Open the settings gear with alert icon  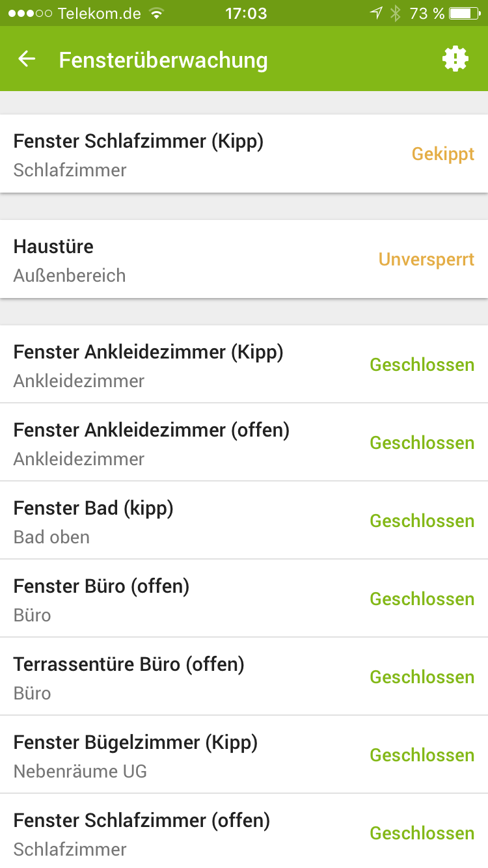point(455,59)
